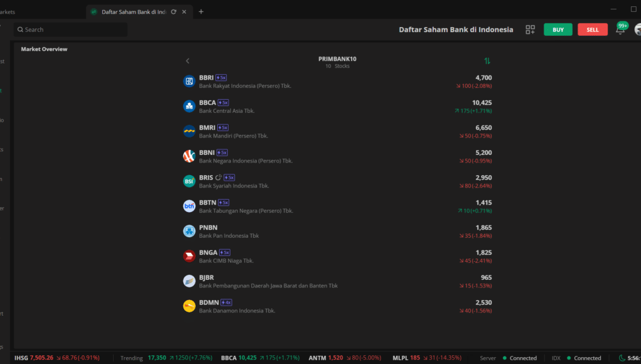Collapse the stock list with the back chevron
Viewport: 641px width, 364px height.
(187, 61)
